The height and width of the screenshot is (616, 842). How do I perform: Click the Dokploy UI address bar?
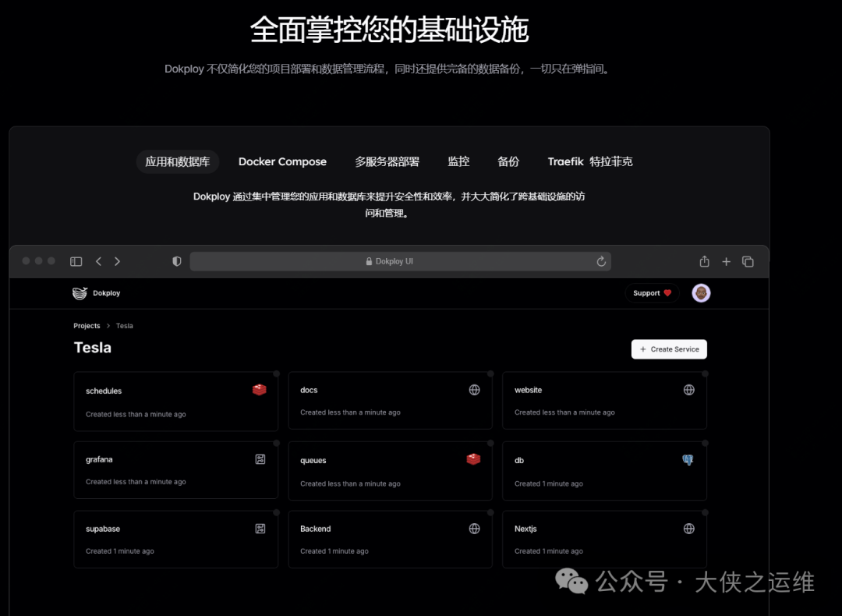tap(400, 261)
